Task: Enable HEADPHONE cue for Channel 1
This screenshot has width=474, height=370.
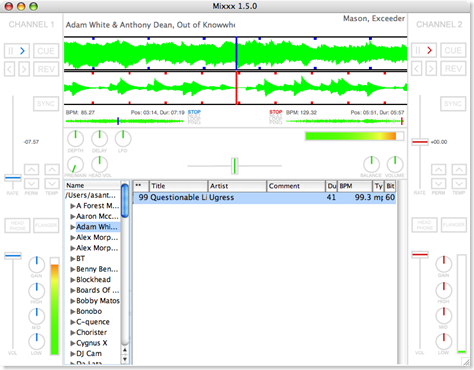Action: pos(17,225)
